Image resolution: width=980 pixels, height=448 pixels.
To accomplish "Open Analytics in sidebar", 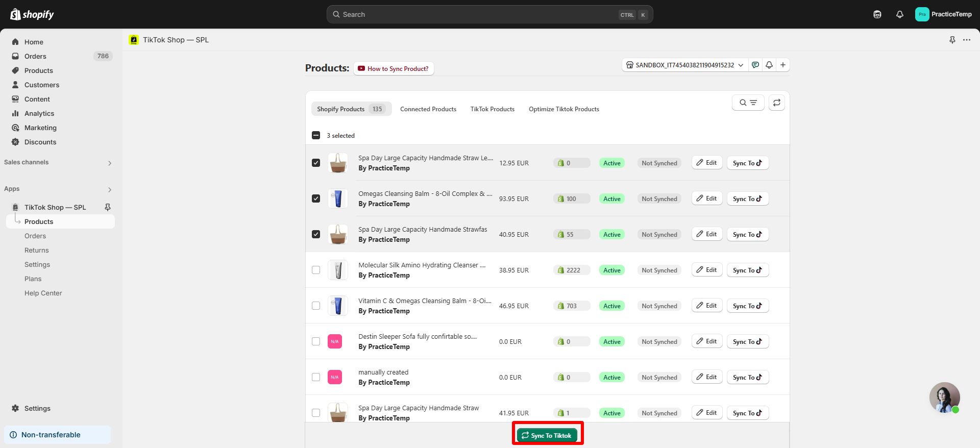I will click(x=60, y=113).
